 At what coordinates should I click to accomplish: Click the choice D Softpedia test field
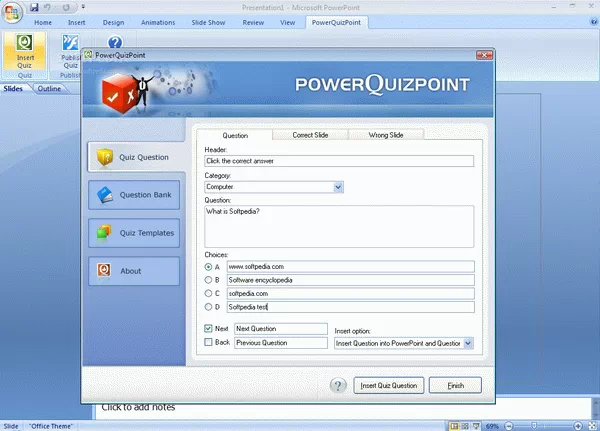click(x=351, y=307)
